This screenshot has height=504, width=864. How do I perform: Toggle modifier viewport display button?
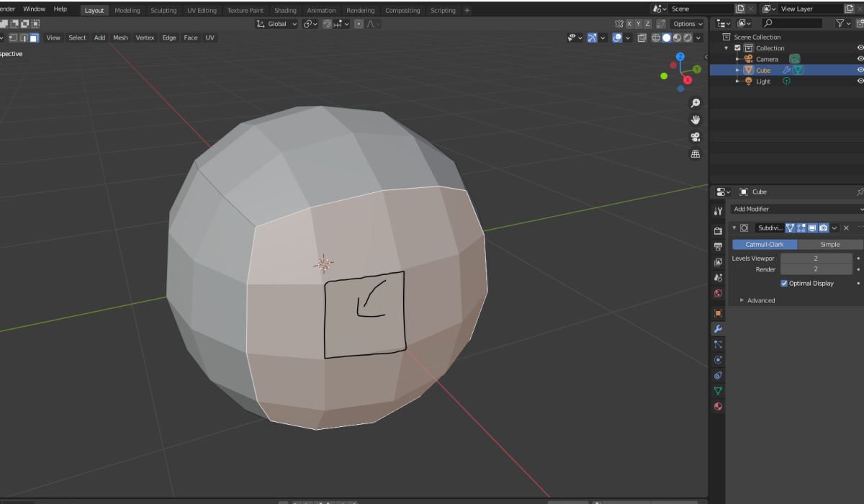[x=812, y=228]
